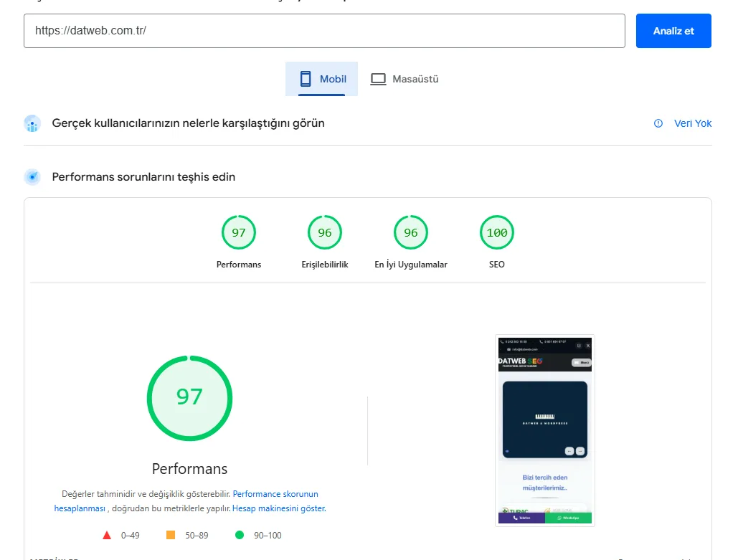Click the mobile phone icon in Mobil tab
The height and width of the screenshot is (560, 738).
[306, 79]
